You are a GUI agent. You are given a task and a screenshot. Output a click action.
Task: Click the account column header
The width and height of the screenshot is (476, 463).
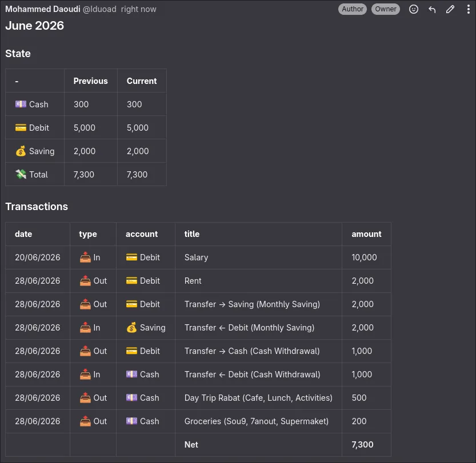pos(142,234)
